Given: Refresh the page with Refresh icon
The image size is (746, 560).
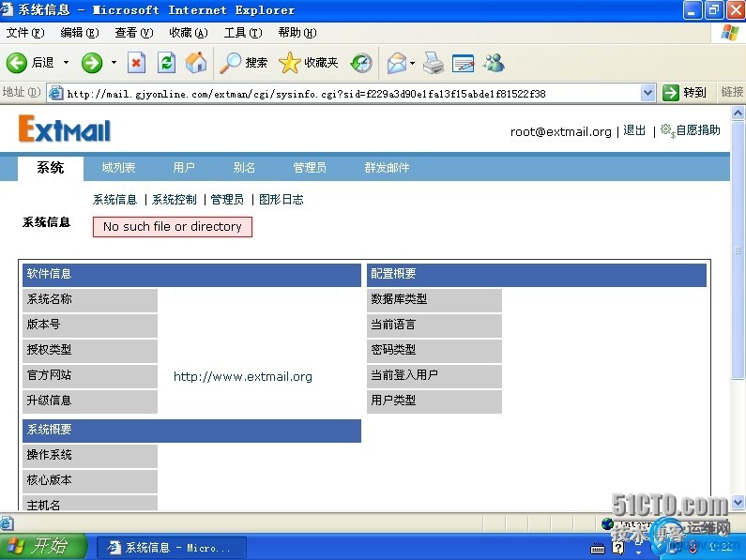Looking at the screenshot, I should pyautogui.click(x=166, y=63).
